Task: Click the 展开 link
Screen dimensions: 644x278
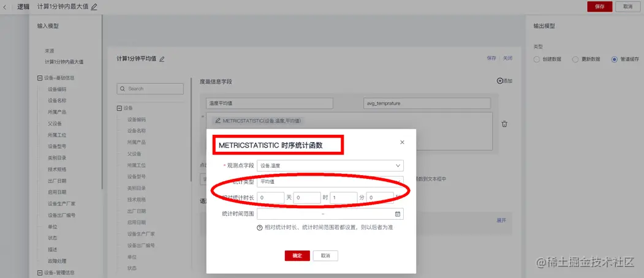Action: click(501, 220)
